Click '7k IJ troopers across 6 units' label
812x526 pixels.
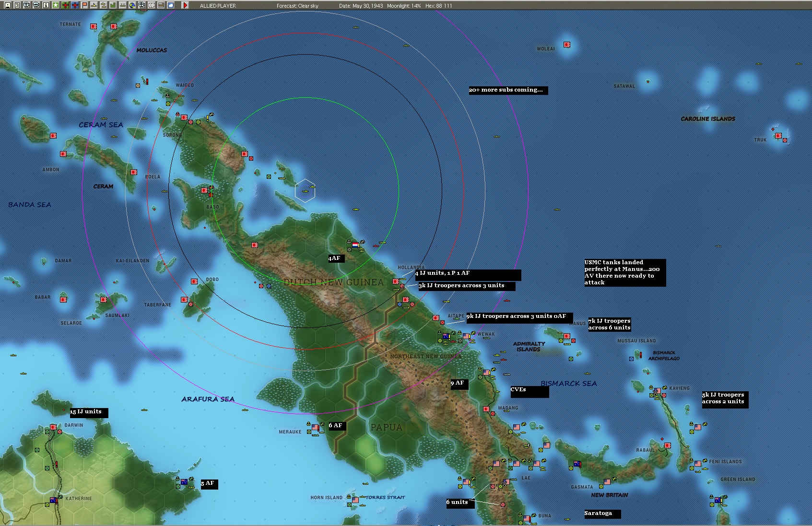[x=609, y=324]
